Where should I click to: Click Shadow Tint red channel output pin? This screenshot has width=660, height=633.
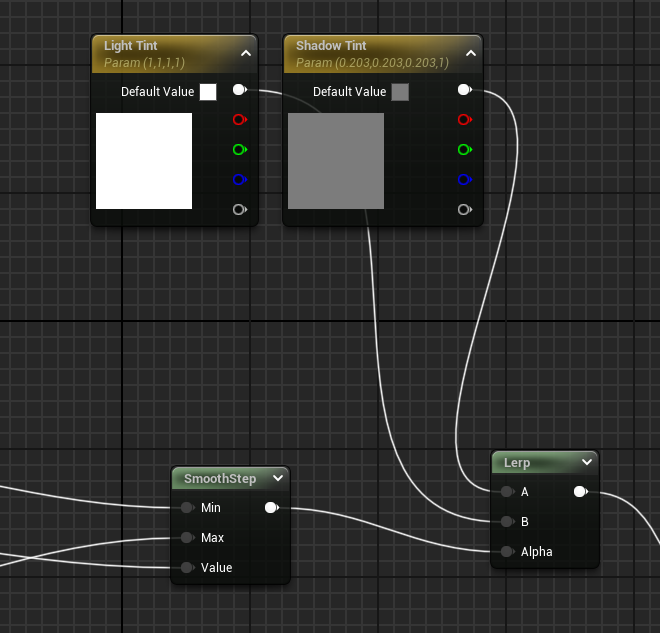[x=463, y=120]
